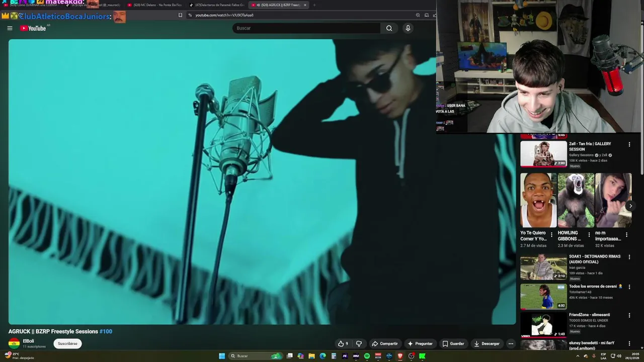Open Todos los errores de cavani thumbnail
Image resolution: width=644 pixels, height=362 pixels.
coord(543,297)
